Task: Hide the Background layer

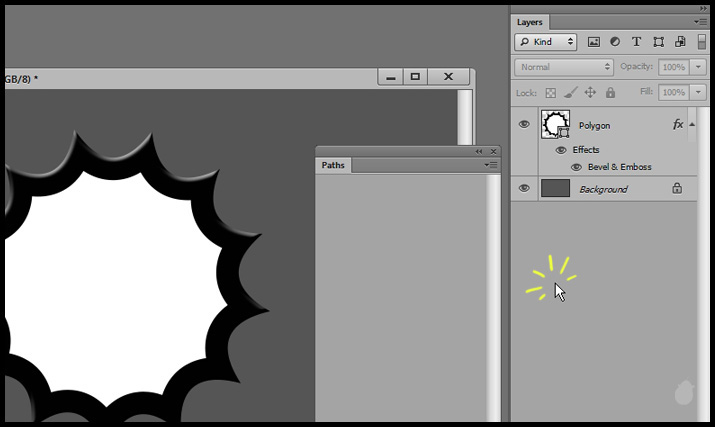Action: (524, 188)
